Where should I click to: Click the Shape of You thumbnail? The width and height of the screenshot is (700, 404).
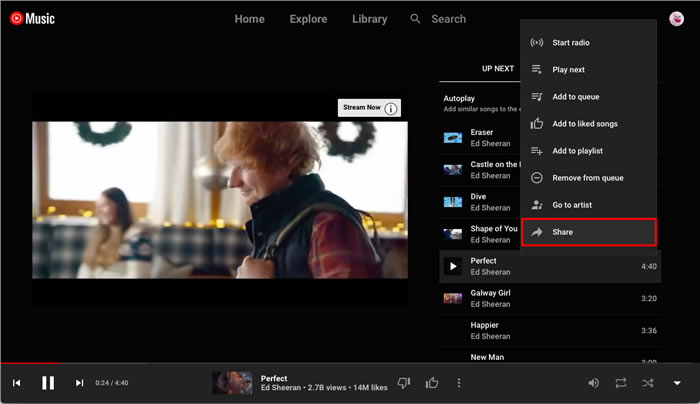pyautogui.click(x=453, y=234)
